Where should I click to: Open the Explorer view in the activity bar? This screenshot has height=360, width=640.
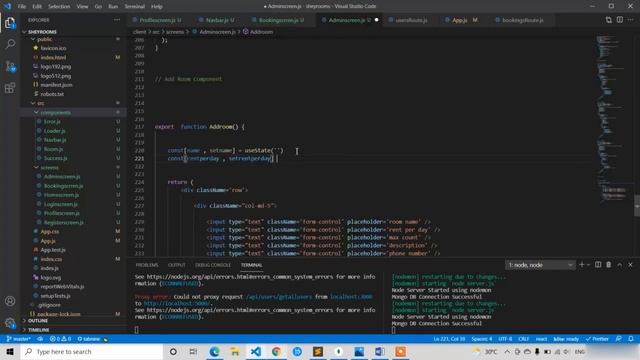tap(10, 23)
